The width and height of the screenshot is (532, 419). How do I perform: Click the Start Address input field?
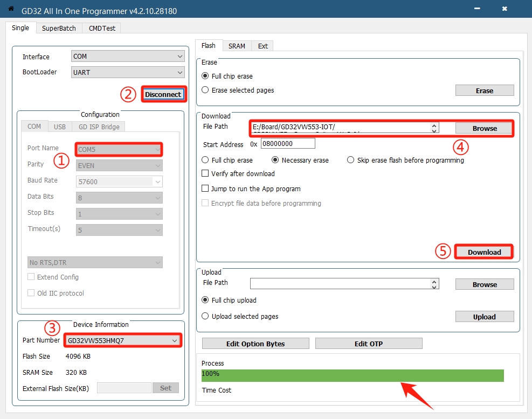coord(288,144)
